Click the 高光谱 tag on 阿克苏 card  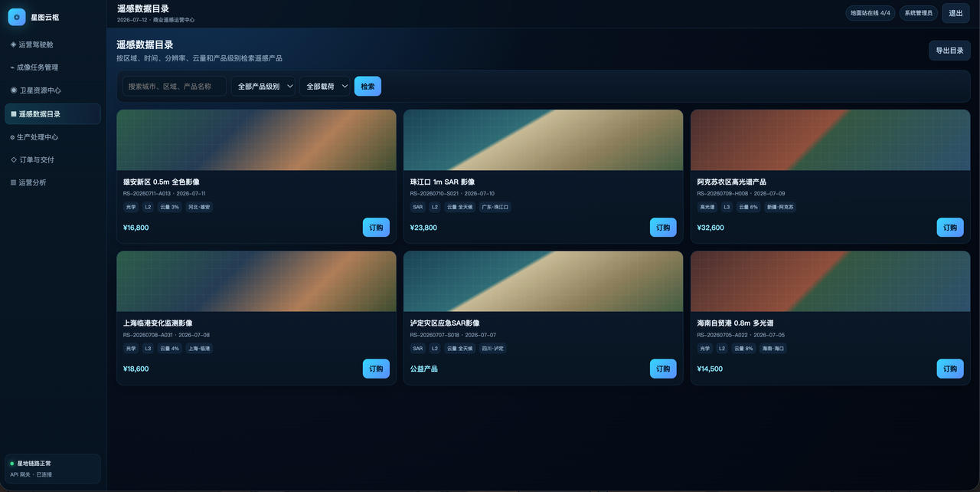tap(707, 207)
